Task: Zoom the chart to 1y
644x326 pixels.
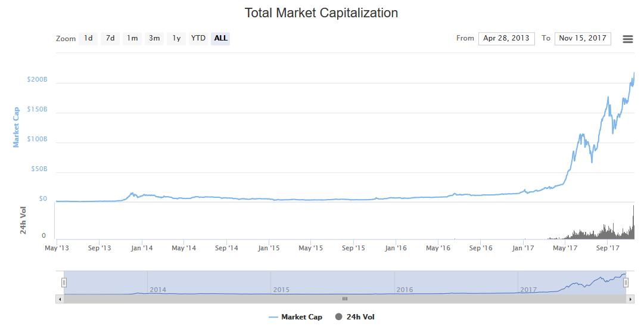Action: (x=176, y=39)
